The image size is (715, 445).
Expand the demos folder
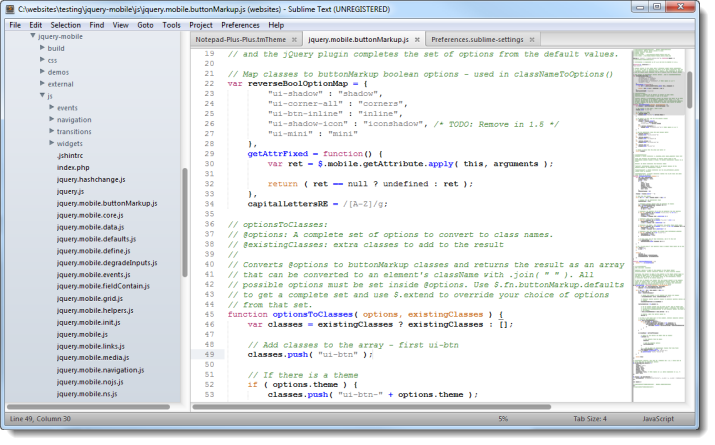[x=42, y=71]
